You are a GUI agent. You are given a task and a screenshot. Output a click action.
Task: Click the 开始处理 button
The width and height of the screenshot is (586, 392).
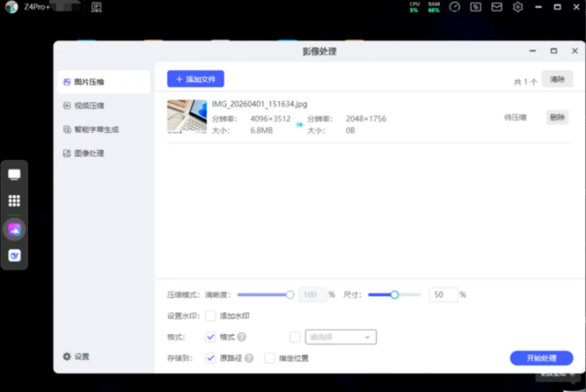click(541, 358)
